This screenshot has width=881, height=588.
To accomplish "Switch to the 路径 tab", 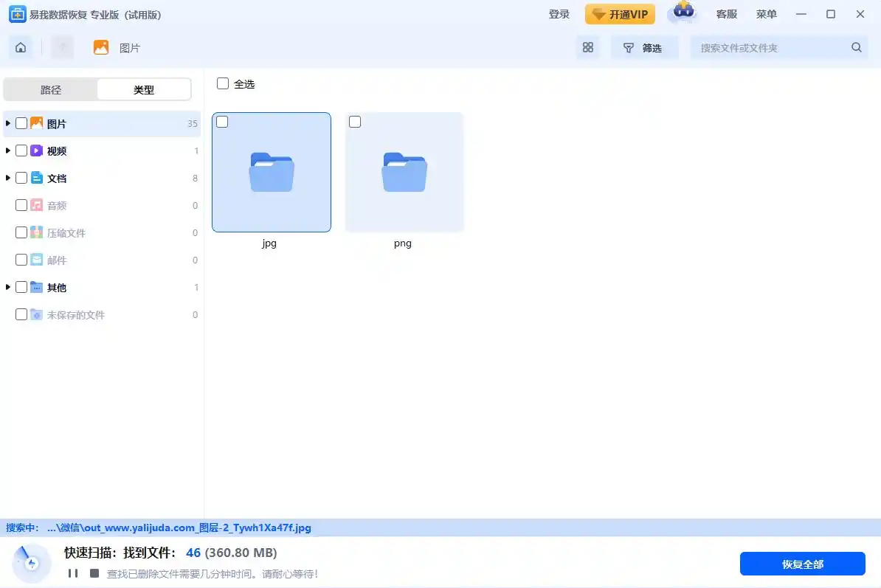I will 50,89.
